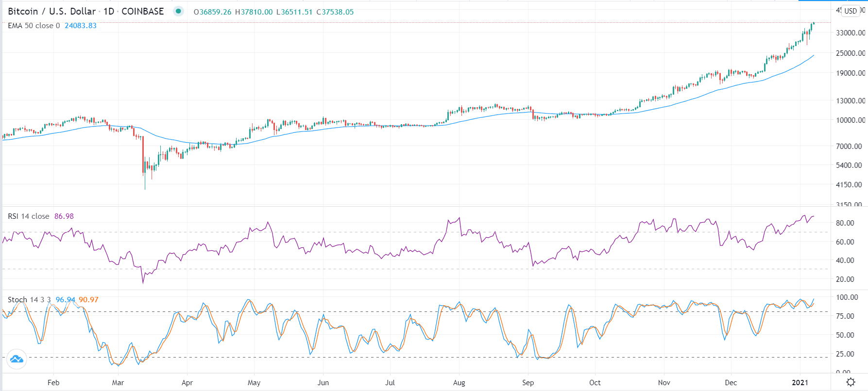Click the RSI value 86.98

coord(64,216)
